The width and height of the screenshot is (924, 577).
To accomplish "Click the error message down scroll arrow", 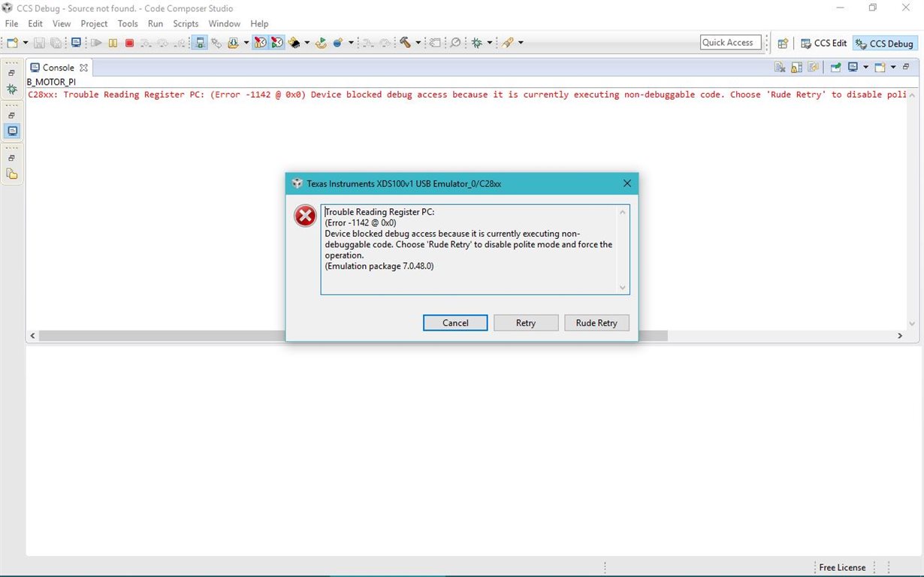I will point(622,287).
